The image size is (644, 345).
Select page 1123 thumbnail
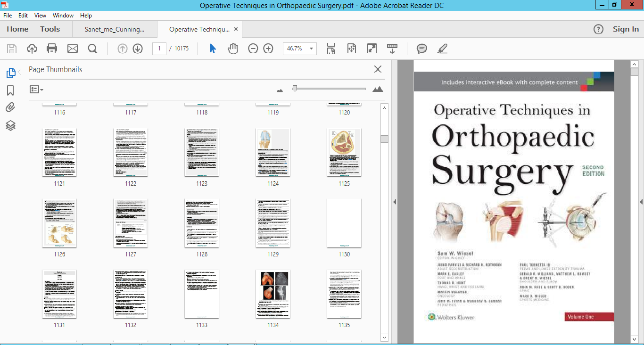point(202,152)
